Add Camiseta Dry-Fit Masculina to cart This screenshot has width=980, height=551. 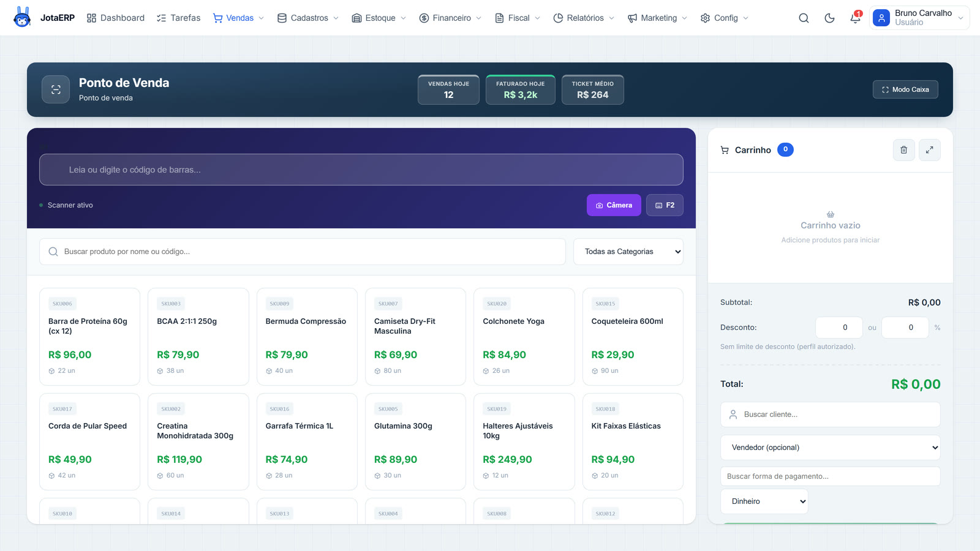pos(415,337)
